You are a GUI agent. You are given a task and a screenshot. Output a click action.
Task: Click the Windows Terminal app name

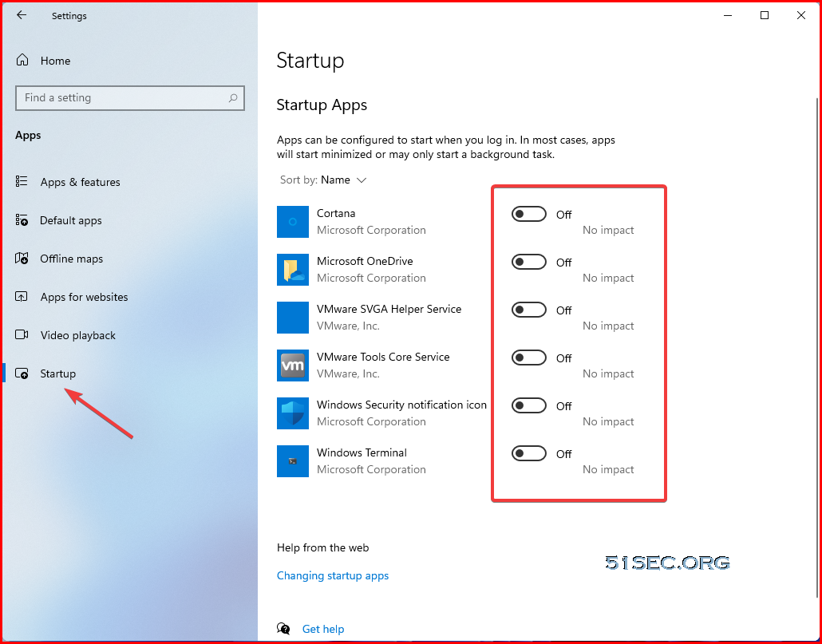362,452
